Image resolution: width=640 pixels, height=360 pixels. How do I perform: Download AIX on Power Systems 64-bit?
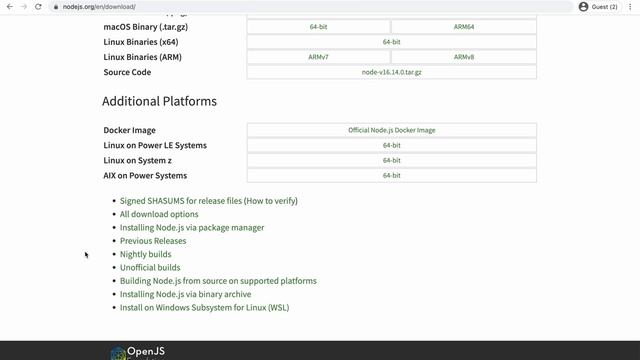pos(391,176)
